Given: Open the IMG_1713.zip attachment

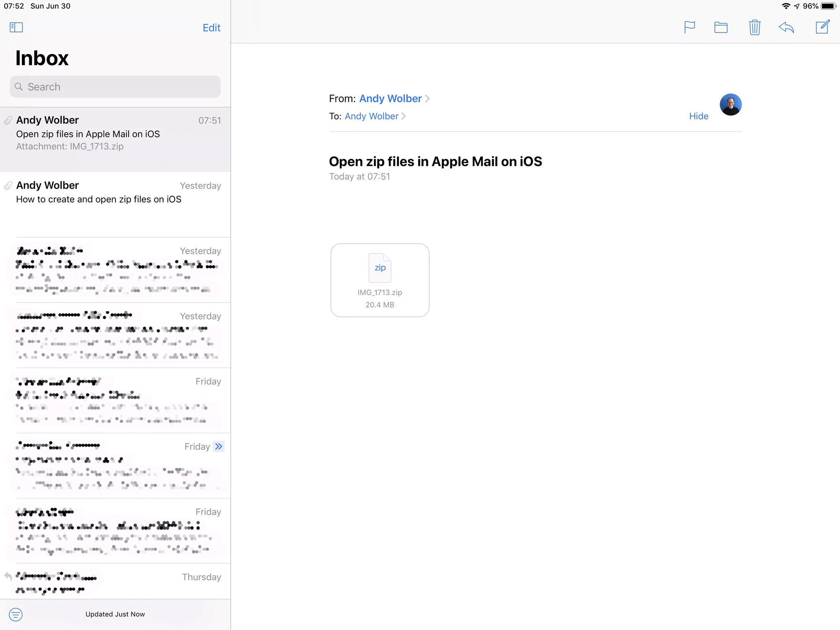Looking at the screenshot, I should [x=380, y=280].
